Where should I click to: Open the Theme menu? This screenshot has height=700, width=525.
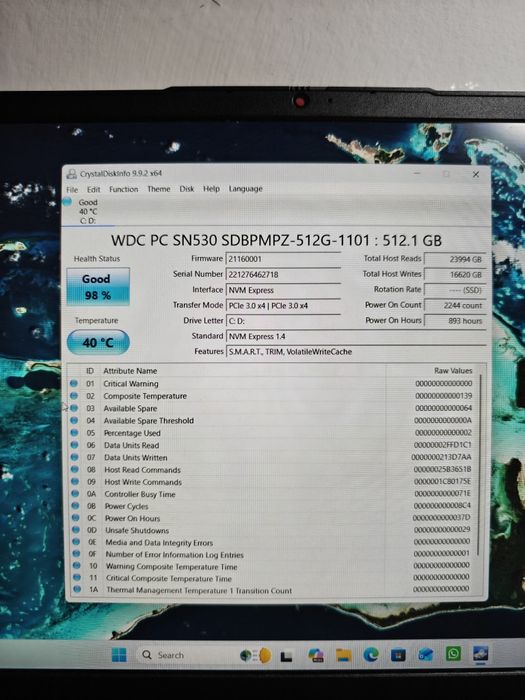pyautogui.click(x=158, y=189)
